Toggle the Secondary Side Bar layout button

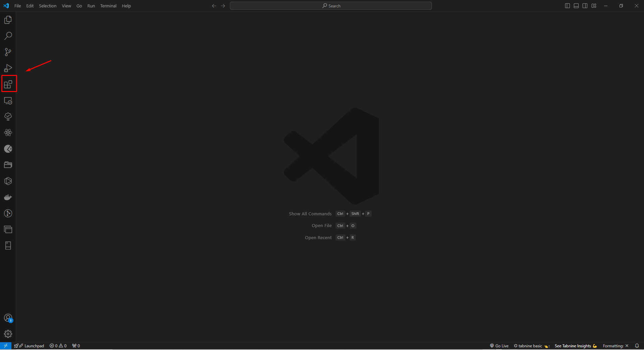point(585,6)
